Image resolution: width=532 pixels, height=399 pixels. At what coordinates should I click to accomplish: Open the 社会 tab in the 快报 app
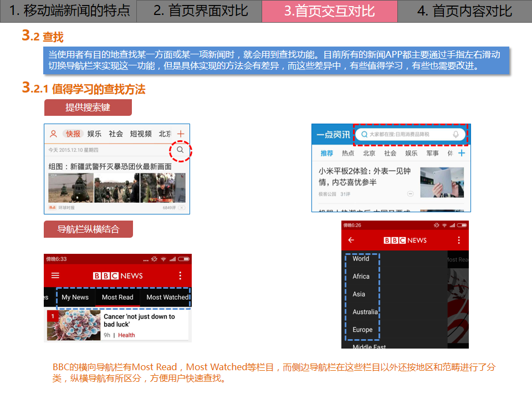116,134
